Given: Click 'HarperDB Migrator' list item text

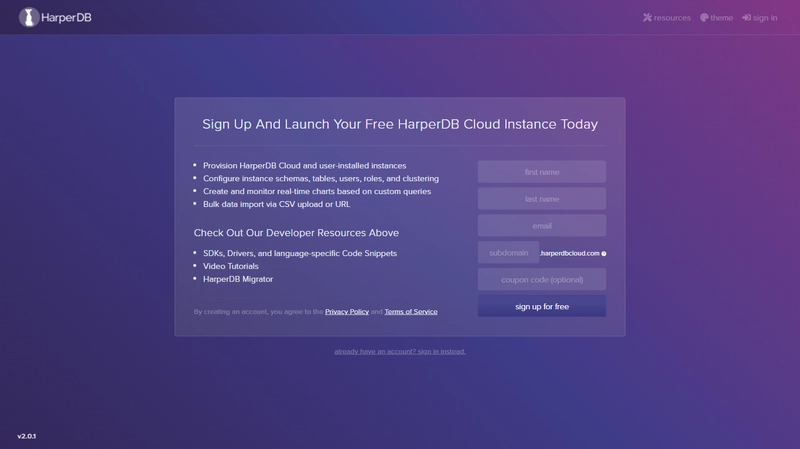Looking at the screenshot, I should [x=238, y=279].
